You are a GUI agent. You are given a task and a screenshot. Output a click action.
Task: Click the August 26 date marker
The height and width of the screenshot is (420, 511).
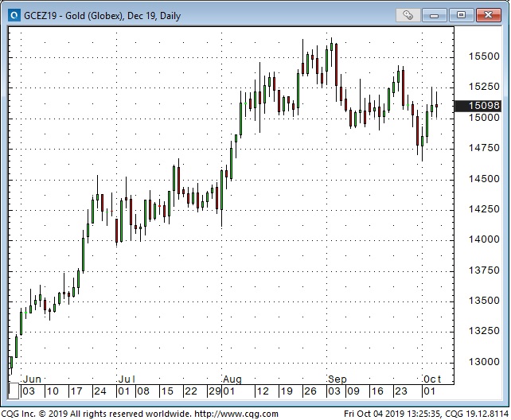[310, 391]
